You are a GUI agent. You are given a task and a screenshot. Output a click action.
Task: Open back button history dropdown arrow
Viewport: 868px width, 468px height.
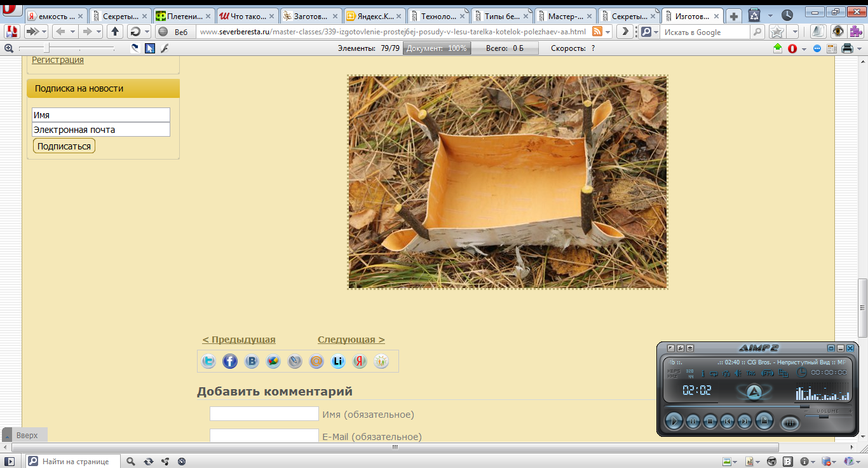coord(72,31)
